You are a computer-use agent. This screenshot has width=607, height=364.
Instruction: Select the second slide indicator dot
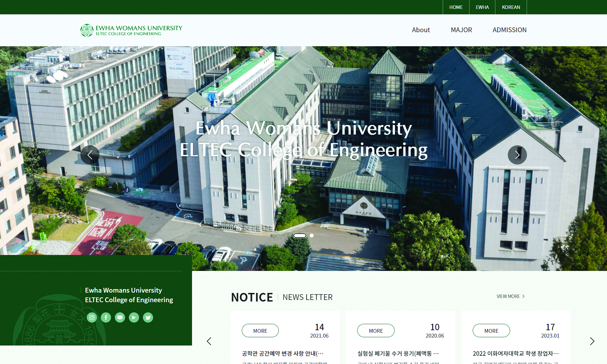(312, 236)
